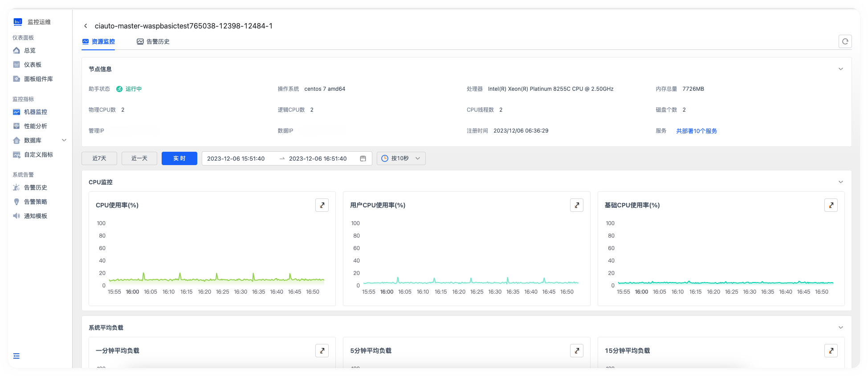Click the 节点信息 section heading
This screenshot has width=868, height=376.
click(100, 69)
